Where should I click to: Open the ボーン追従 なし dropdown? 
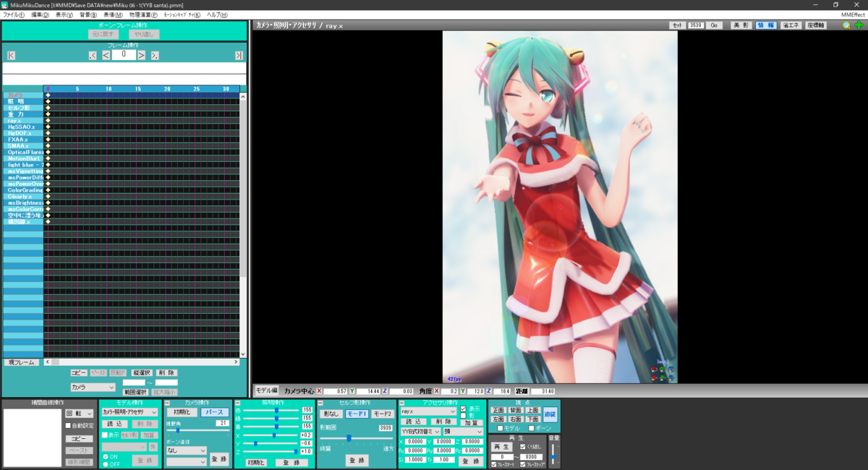186,450
